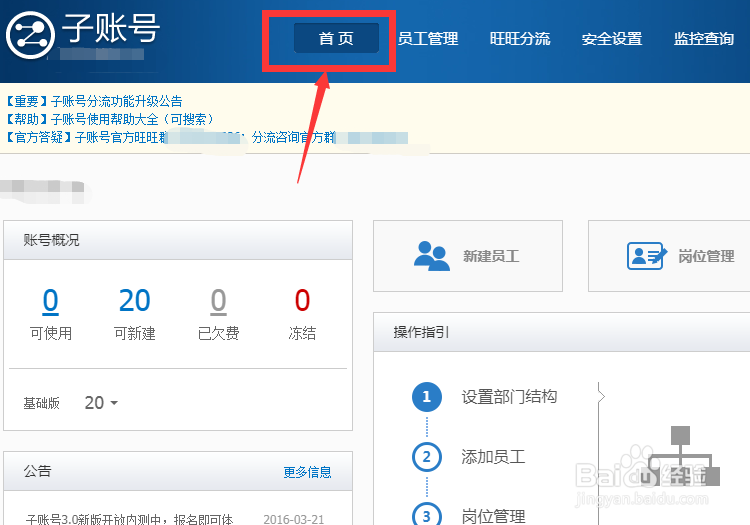Switch to 监控查询 tab
Image resolution: width=750 pixels, height=525 pixels.
[x=704, y=39]
